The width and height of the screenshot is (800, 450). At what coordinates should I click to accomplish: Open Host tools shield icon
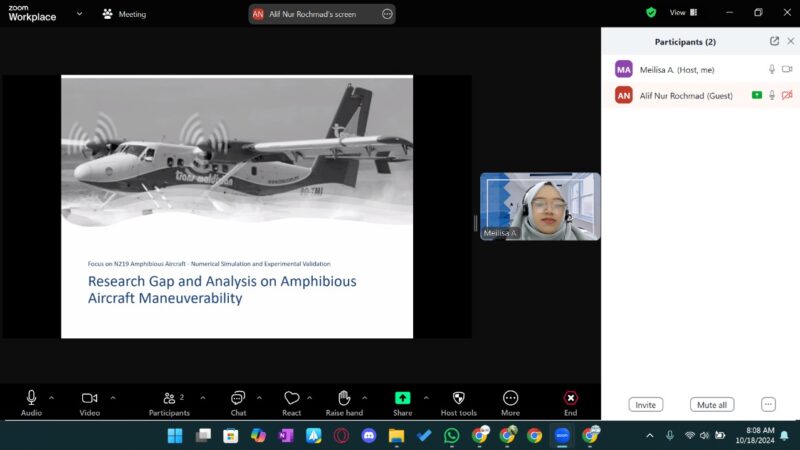pos(458,398)
